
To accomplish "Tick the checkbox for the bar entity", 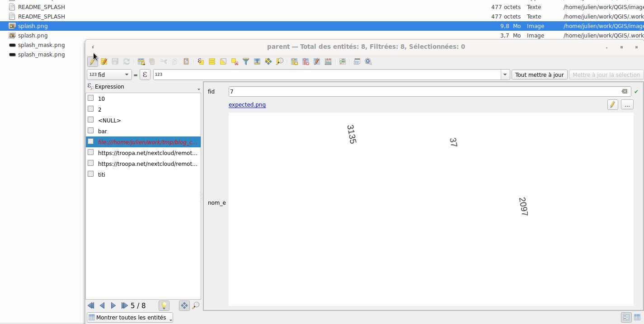I will click(x=91, y=131).
